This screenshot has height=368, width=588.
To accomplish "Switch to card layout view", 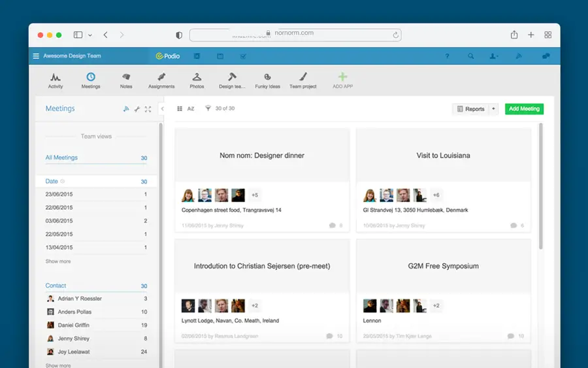I will pos(180,109).
